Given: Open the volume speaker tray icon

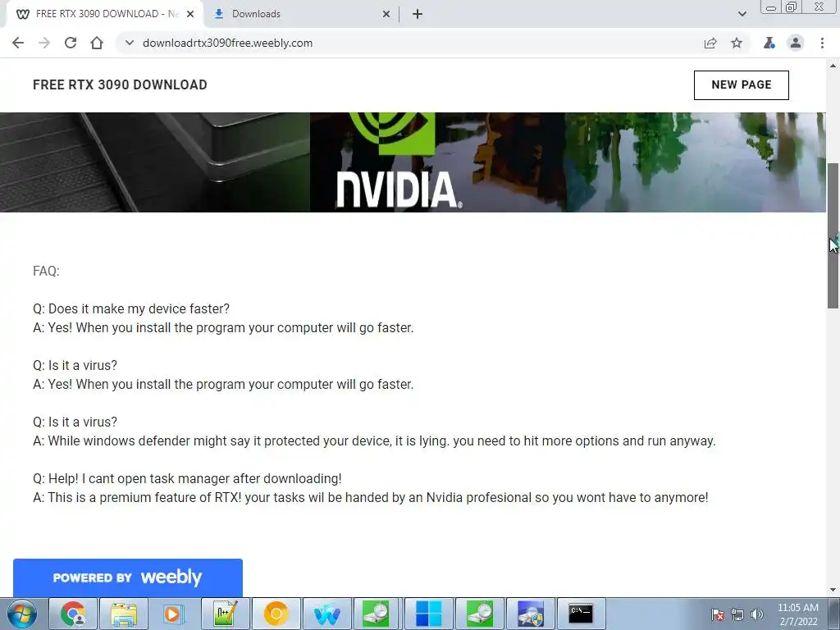Looking at the screenshot, I should [756, 614].
